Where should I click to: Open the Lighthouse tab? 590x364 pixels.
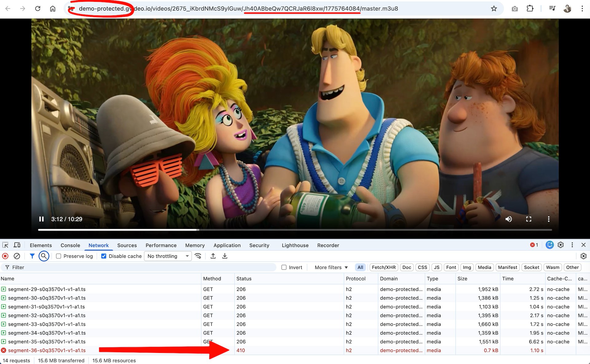(295, 245)
